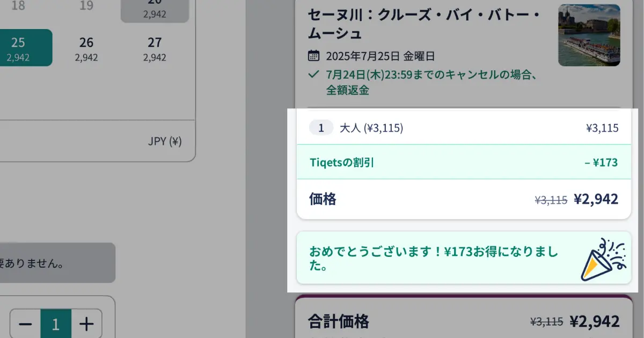Click the minus icon to decrease quantity
The image size is (644, 338).
coord(25,324)
